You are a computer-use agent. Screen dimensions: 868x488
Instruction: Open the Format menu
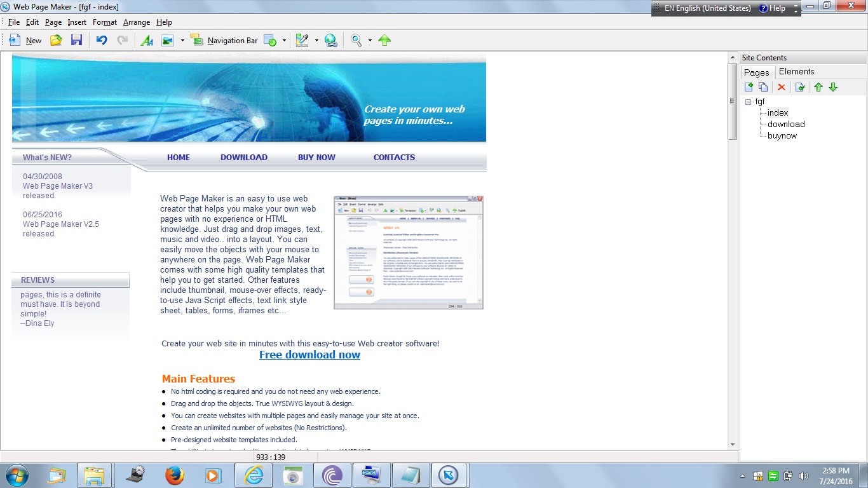click(x=105, y=22)
